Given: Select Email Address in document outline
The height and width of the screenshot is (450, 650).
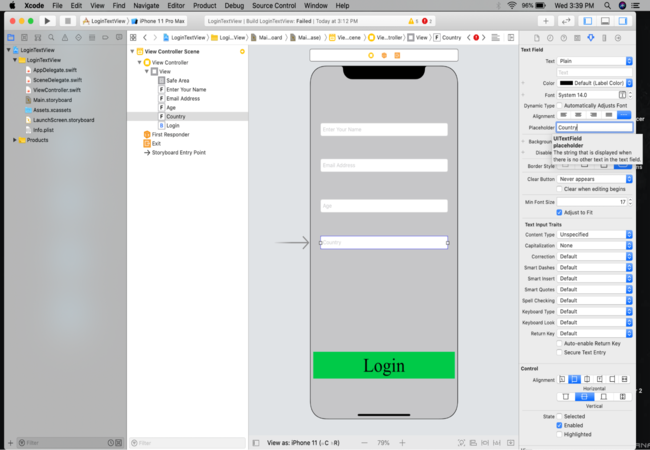Looking at the screenshot, I should tap(183, 99).
